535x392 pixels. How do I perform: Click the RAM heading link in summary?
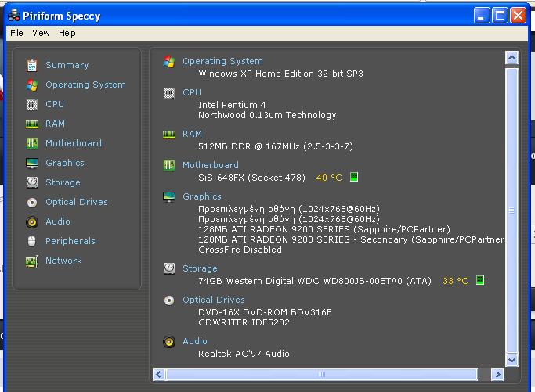pyautogui.click(x=193, y=134)
